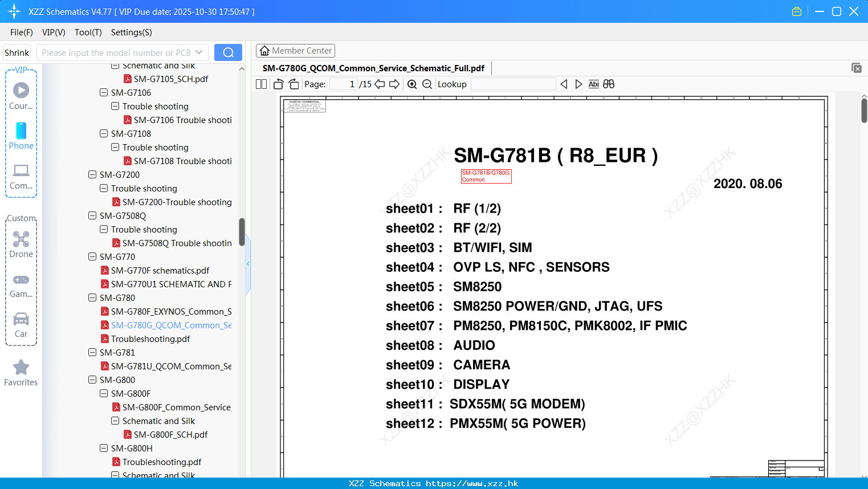Collapse the SM-G7508Q node
The height and width of the screenshot is (489, 868).
[x=92, y=215]
